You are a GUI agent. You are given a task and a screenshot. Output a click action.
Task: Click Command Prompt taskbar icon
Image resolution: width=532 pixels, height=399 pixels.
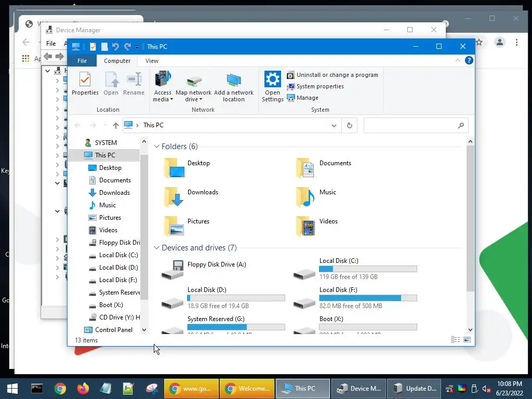pyautogui.click(x=37, y=389)
